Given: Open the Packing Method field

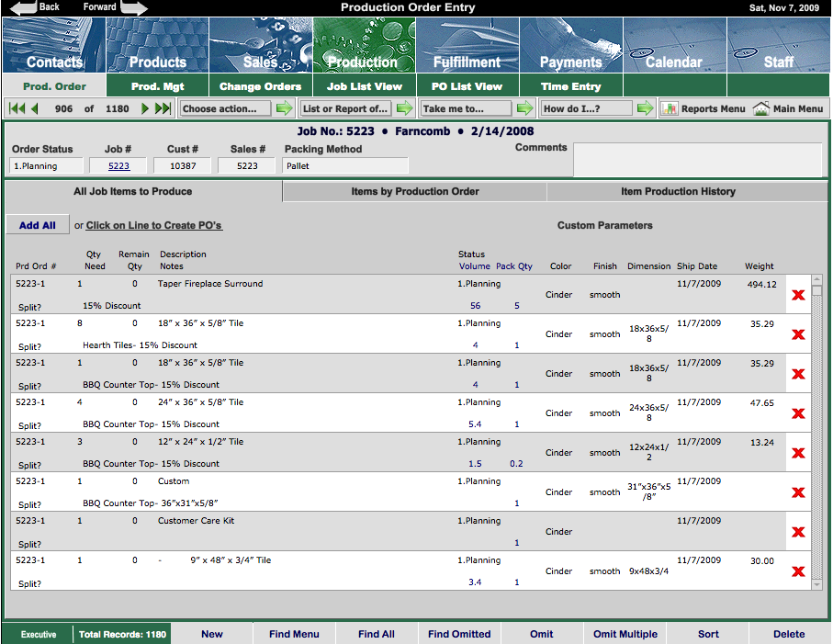Looking at the screenshot, I should [x=345, y=165].
